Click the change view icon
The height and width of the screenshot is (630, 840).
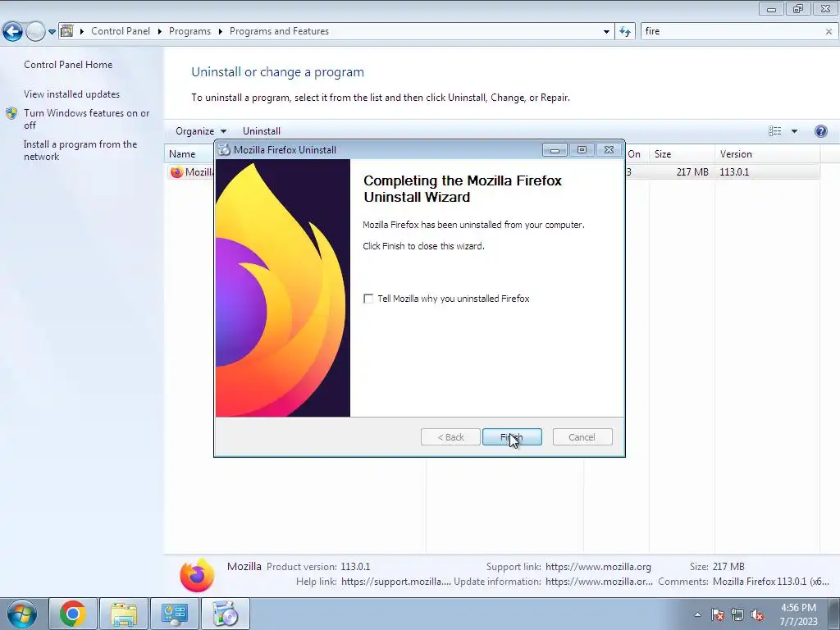[x=774, y=131]
